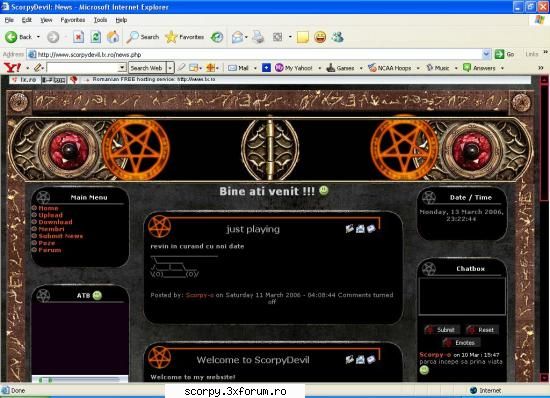Image resolution: width=550 pixels, height=398 pixels.
Task: Click the Yahoo toolbar pencil icon
Action: [x=38, y=67]
